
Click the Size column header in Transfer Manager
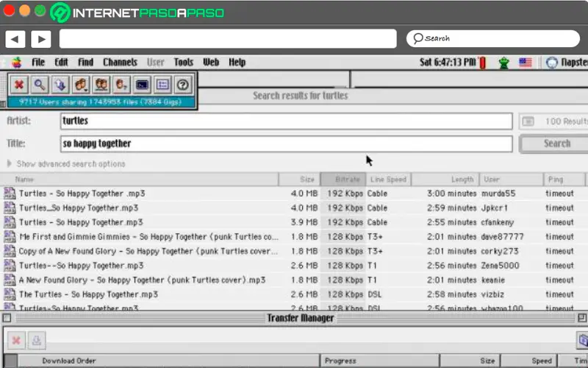(x=470, y=361)
